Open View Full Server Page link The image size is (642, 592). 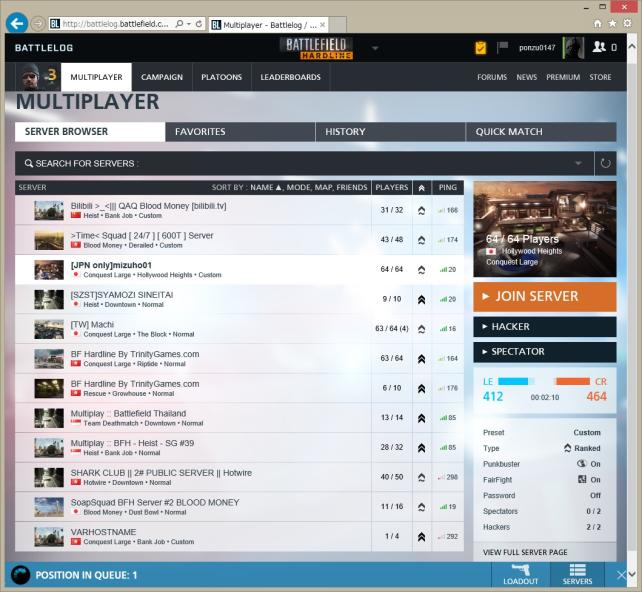click(x=525, y=552)
